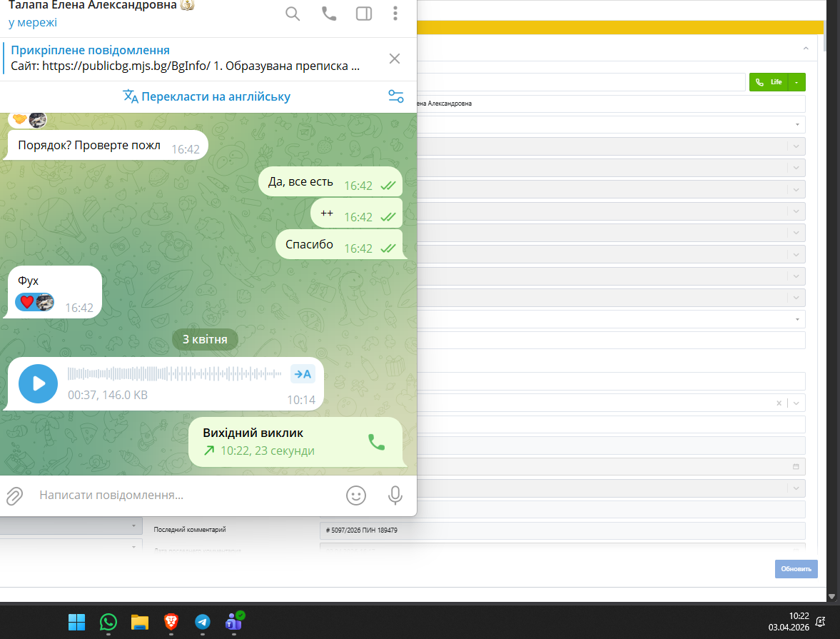The width and height of the screenshot is (840, 639).
Task: Open File Explorer from the taskbar
Action: pos(140,622)
